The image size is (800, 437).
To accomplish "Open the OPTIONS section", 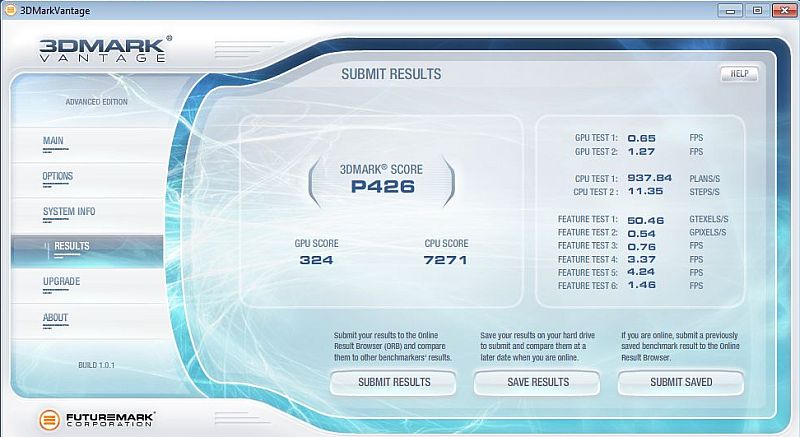I will (58, 176).
